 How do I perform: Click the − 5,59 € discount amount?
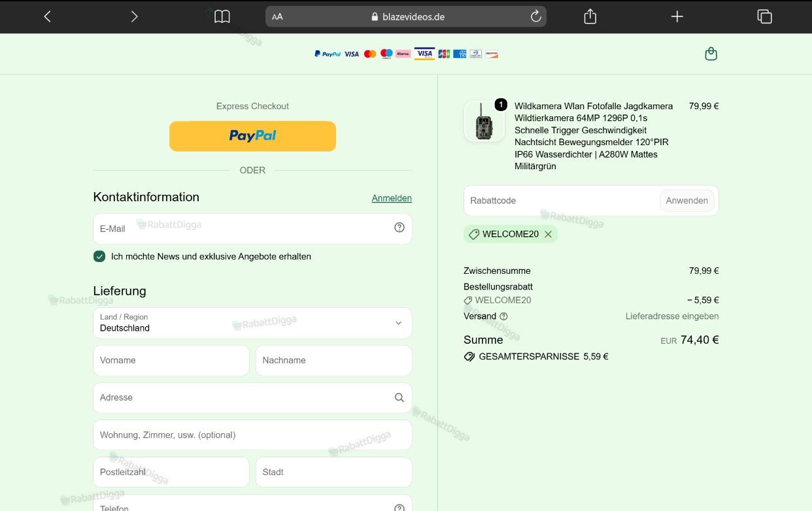click(703, 301)
